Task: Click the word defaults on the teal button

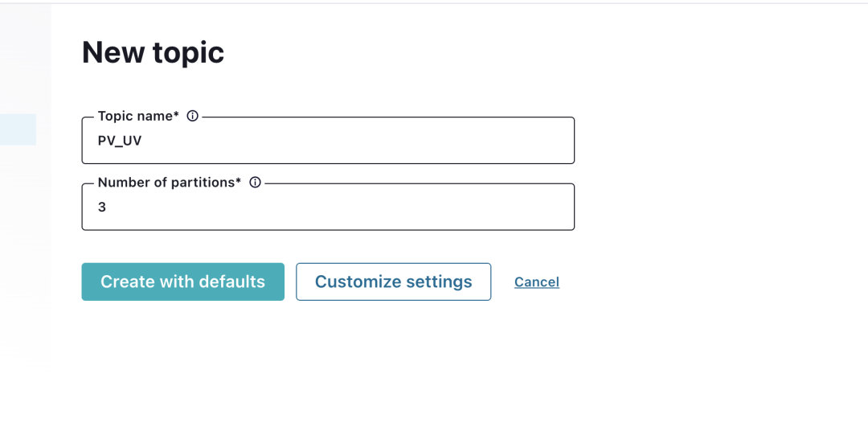Action: [231, 282]
